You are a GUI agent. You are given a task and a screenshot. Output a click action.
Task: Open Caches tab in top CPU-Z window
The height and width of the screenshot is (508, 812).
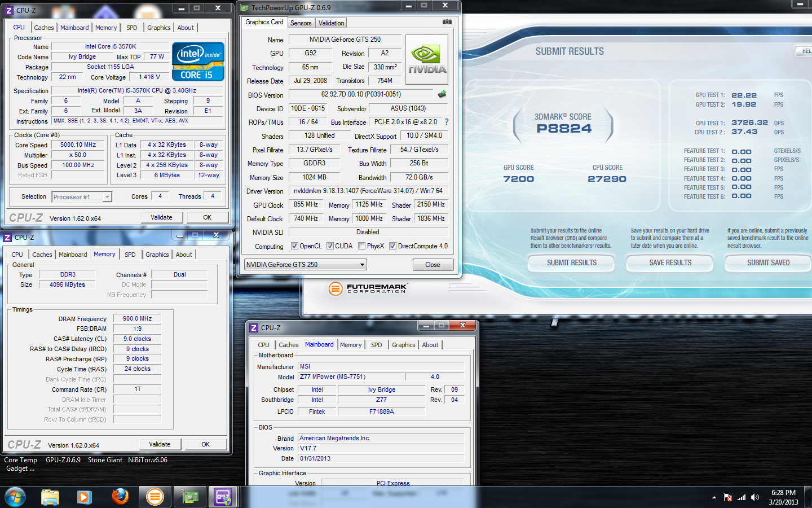point(44,28)
